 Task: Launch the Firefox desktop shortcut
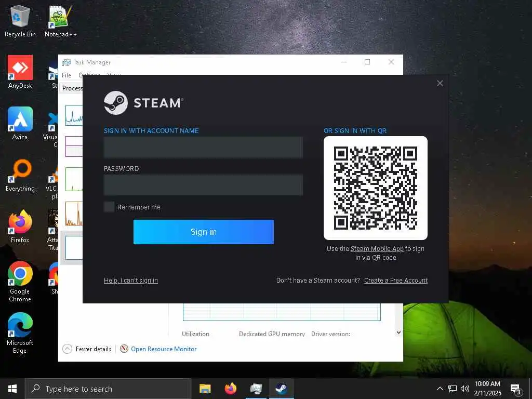[x=20, y=227]
